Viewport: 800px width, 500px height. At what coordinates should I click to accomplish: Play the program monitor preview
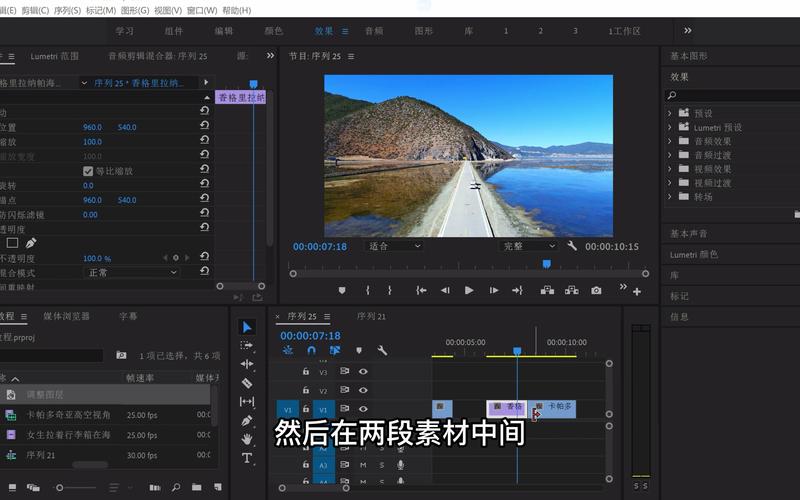pos(469,290)
